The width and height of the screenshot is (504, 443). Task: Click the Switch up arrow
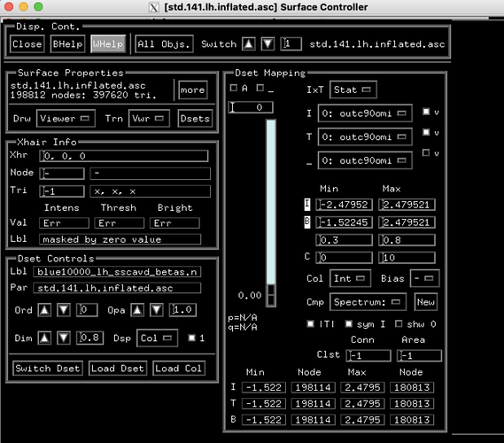pyautogui.click(x=249, y=43)
